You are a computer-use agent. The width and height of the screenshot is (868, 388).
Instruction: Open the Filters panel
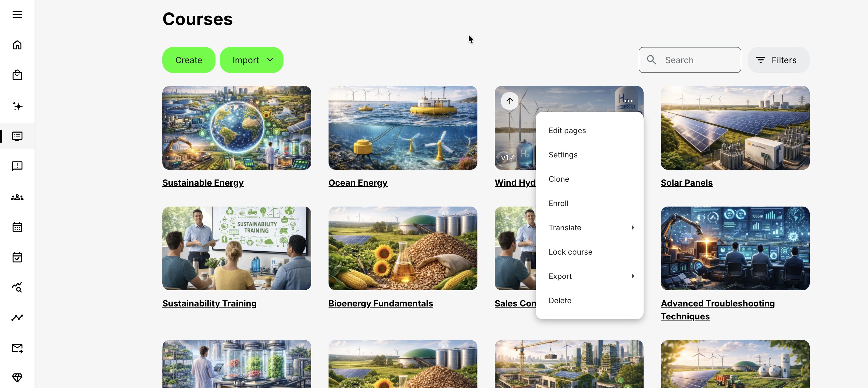pyautogui.click(x=778, y=60)
